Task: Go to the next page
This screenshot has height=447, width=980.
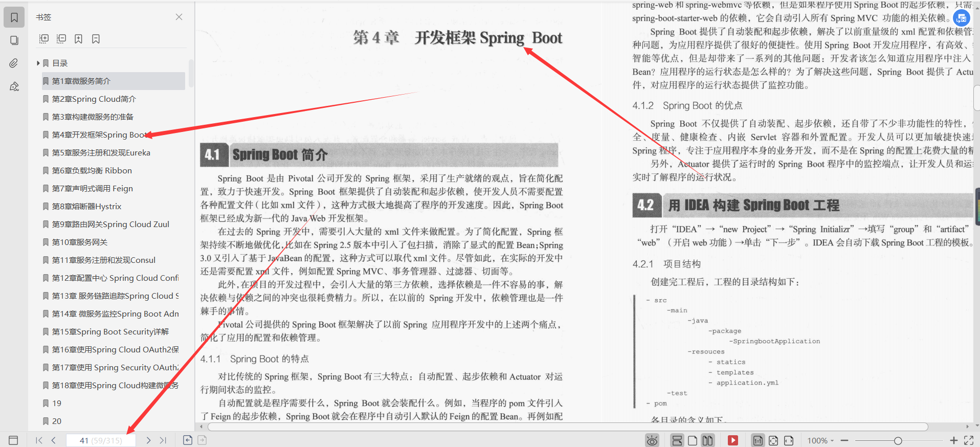Action: 148,440
